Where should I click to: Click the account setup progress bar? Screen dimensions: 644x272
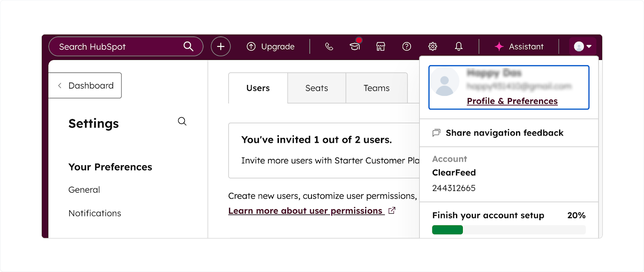click(x=509, y=230)
